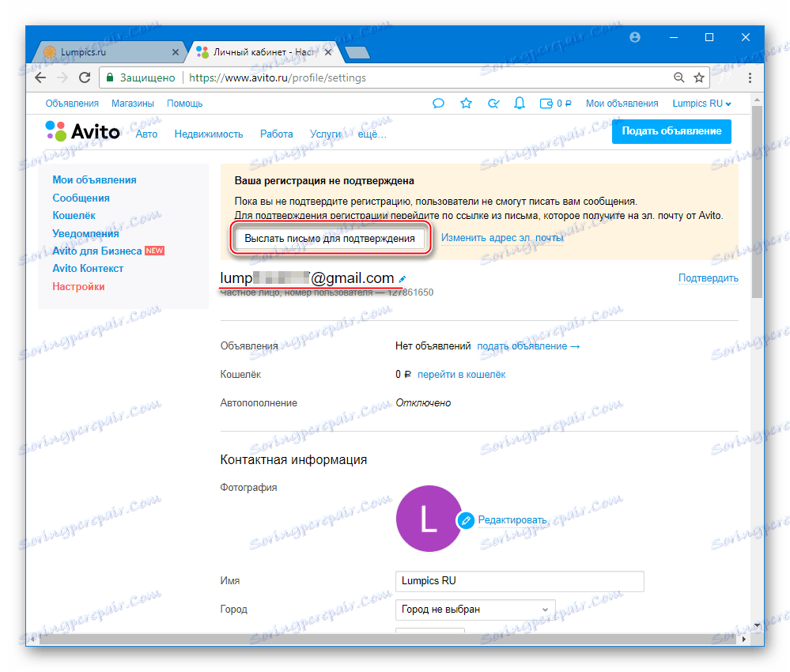
Task: Click the vertical scrollbar thumb
Action: click(756, 202)
